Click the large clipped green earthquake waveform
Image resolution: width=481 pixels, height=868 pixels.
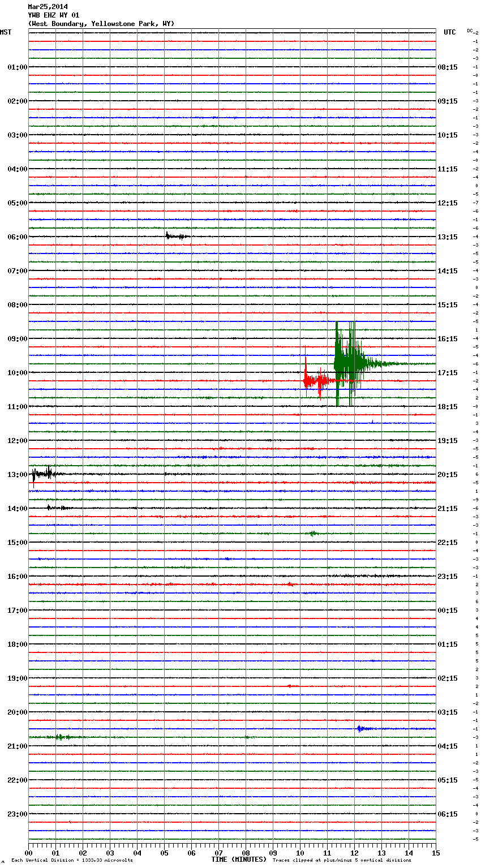[x=362, y=364]
